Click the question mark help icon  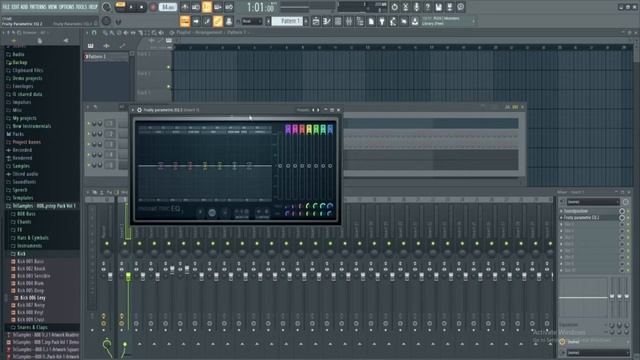click(427, 7)
